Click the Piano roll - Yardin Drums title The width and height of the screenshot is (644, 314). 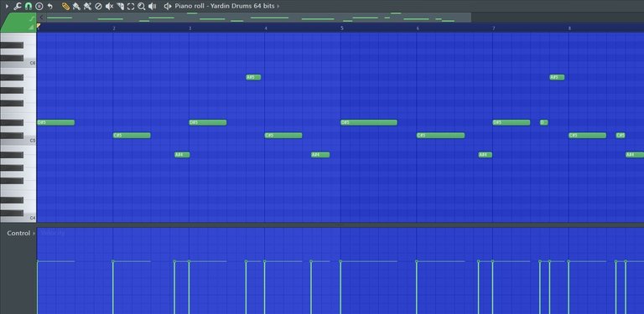tap(225, 6)
